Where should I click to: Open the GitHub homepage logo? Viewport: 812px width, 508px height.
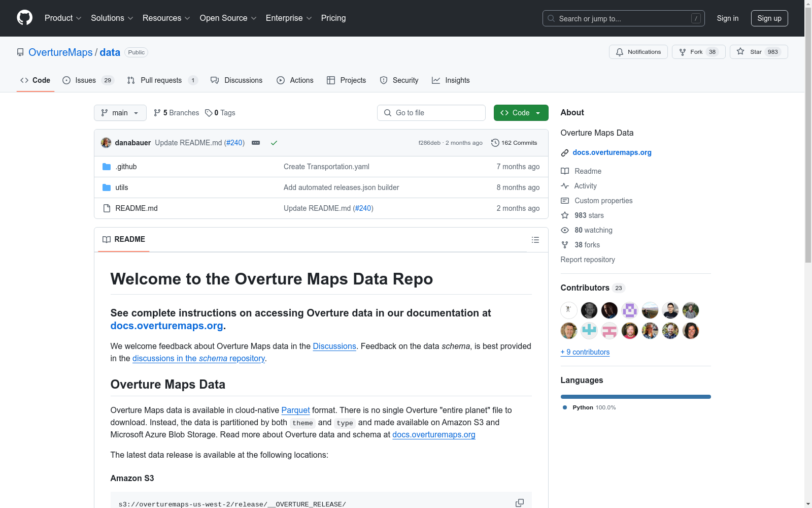(24, 18)
